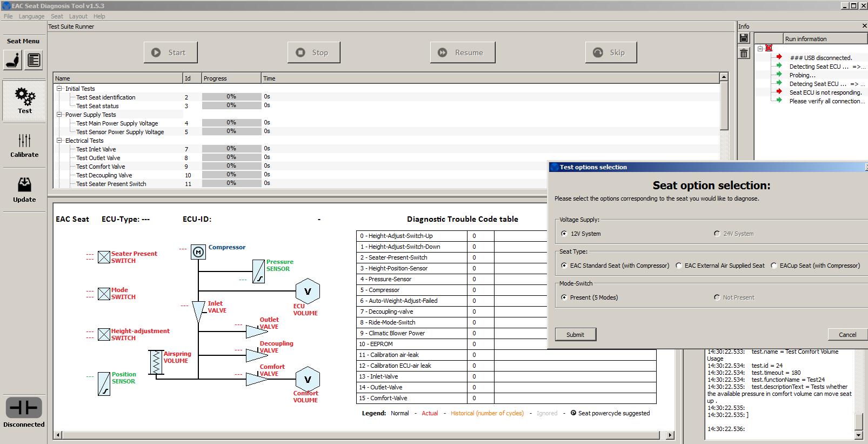Click the Test Inlet Valve progress bar

coord(231,149)
